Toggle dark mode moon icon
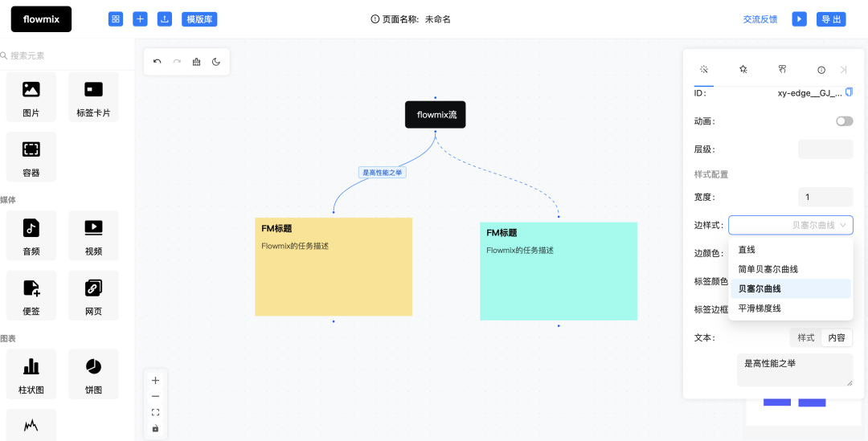This screenshot has width=868, height=441. coord(216,62)
